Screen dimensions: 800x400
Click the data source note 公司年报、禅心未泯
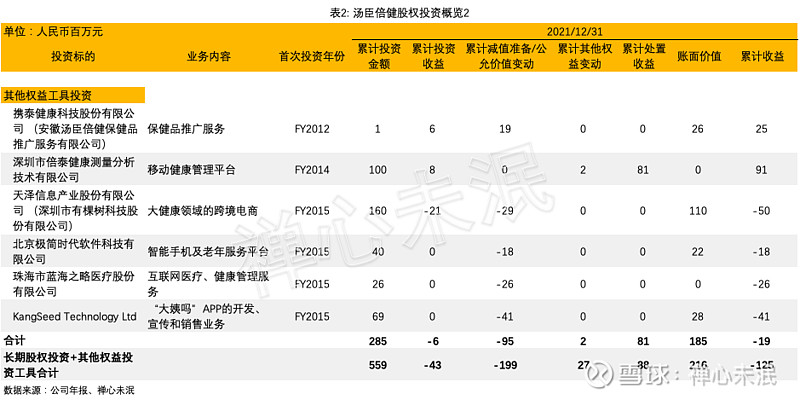(x=92, y=391)
